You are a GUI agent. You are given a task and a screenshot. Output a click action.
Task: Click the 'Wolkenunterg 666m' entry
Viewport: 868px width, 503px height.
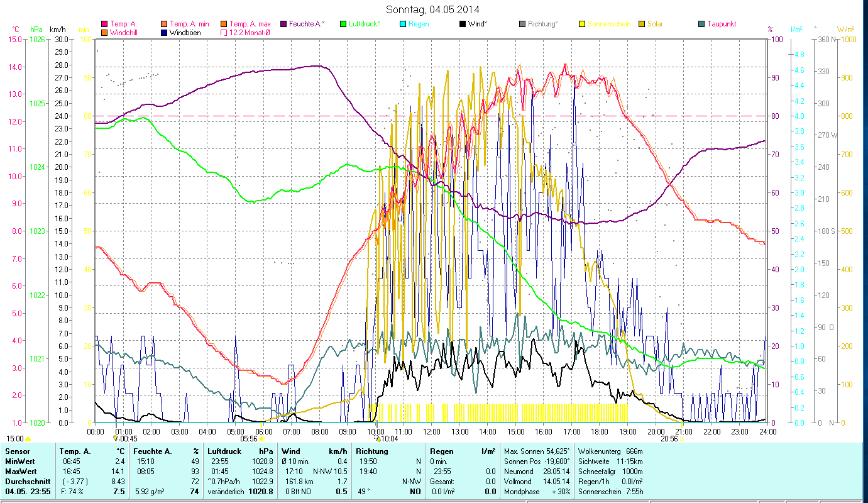(610, 451)
